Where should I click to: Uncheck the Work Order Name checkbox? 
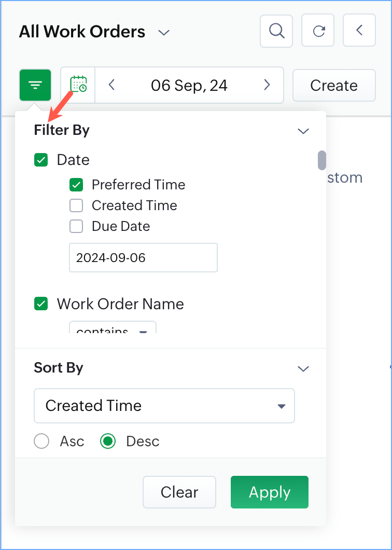tap(41, 304)
